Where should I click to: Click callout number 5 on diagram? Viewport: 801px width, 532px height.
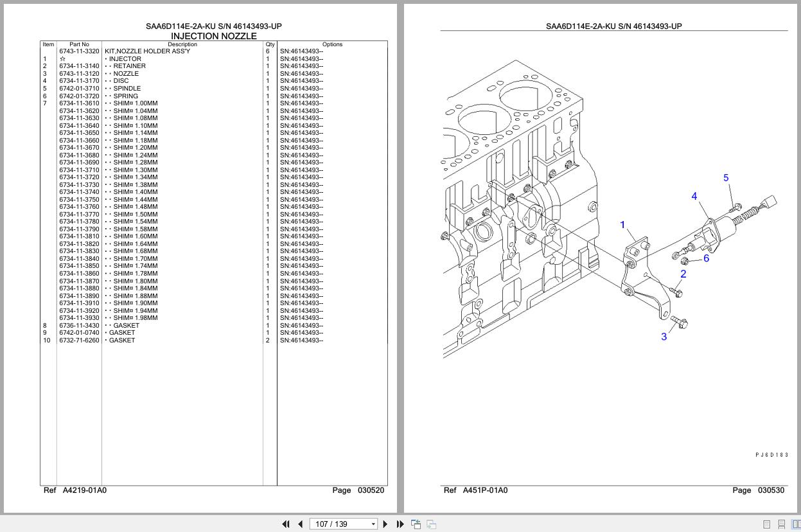(726, 178)
